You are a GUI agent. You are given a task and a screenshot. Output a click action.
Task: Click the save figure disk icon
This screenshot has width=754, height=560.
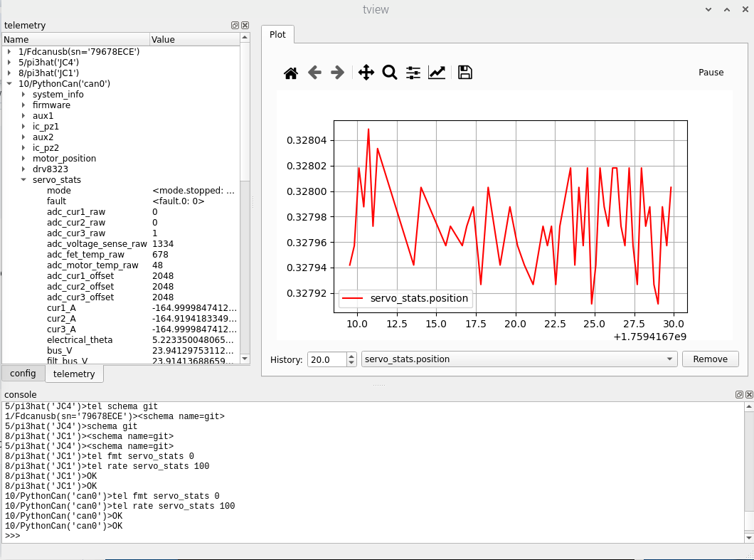[x=464, y=72]
